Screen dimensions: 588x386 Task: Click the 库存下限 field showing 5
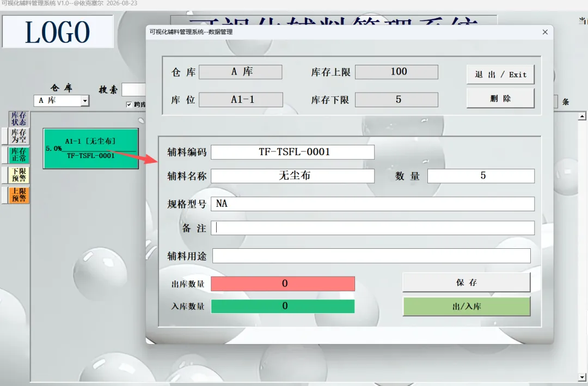pyautogui.click(x=396, y=100)
